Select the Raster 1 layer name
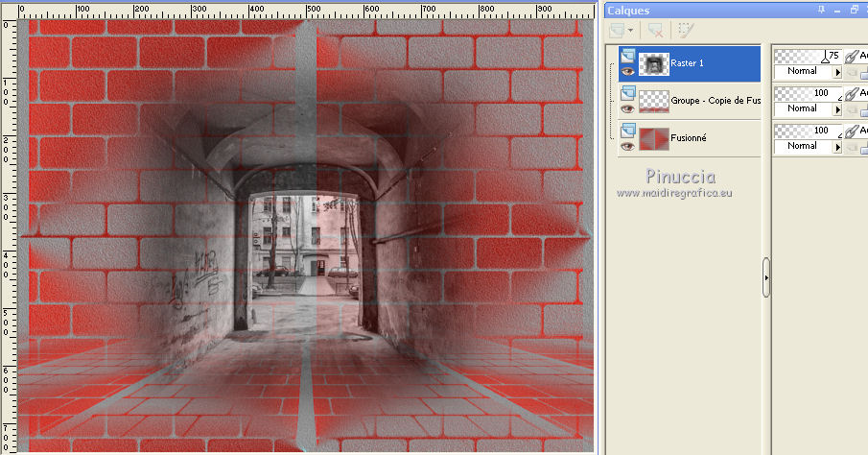This screenshot has height=455, width=868. coord(687,63)
